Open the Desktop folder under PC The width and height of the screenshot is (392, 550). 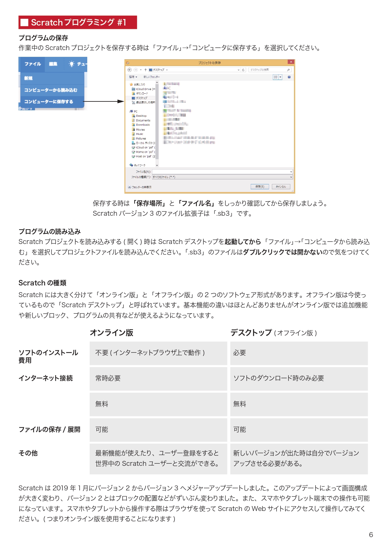tap(139, 116)
